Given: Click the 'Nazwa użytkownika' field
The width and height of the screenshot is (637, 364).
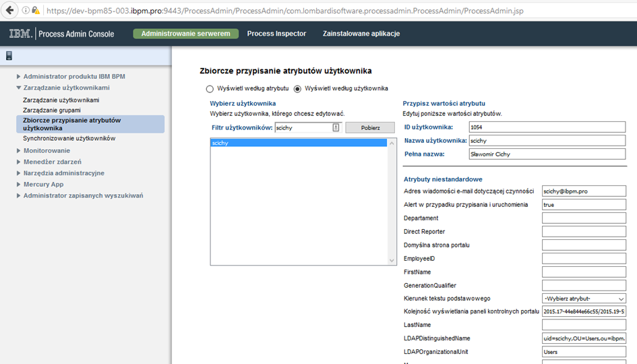Looking at the screenshot, I should [547, 141].
